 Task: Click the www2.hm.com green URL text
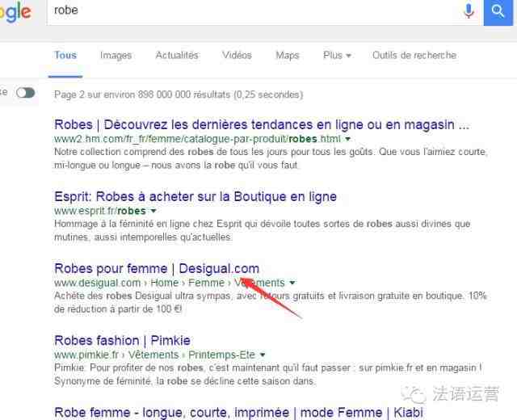pos(197,139)
